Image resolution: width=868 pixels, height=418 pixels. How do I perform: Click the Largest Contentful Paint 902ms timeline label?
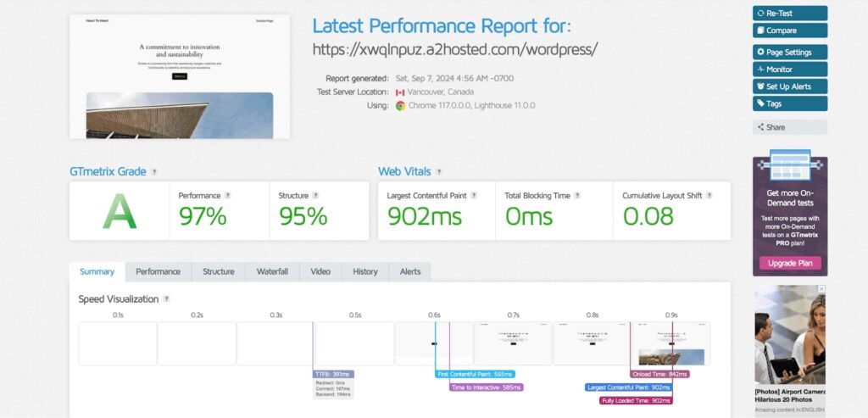(628, 387)
